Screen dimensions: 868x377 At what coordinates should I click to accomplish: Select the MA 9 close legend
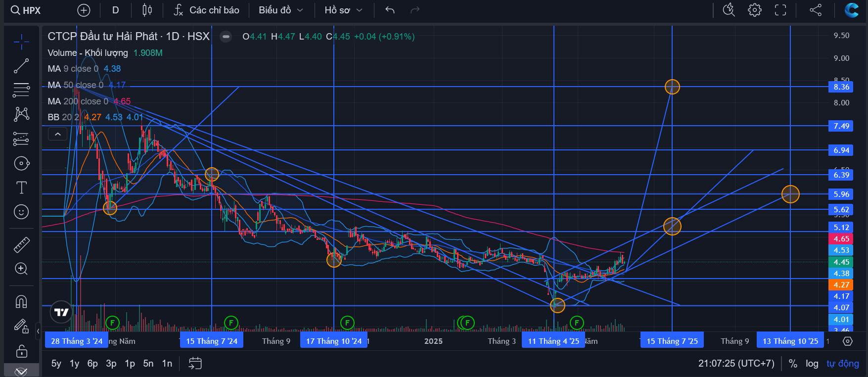pyautogui.click(x=73, y=69)
